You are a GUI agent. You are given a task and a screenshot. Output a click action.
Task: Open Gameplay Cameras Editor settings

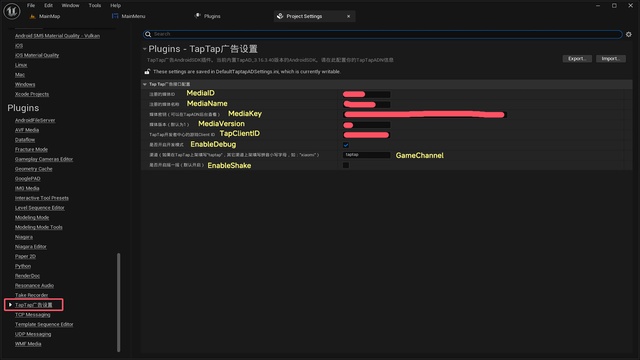[x=44, y=159]
